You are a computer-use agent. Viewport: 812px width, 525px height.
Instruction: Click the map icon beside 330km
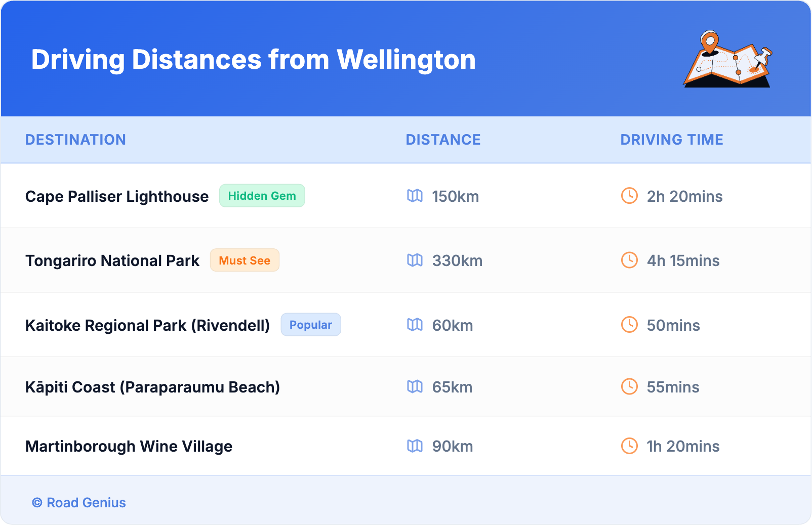(415, 260)
